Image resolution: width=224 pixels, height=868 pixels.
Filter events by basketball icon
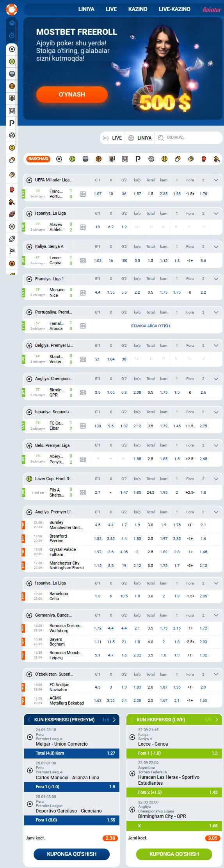pyautogui.click(x=99, y=159)
